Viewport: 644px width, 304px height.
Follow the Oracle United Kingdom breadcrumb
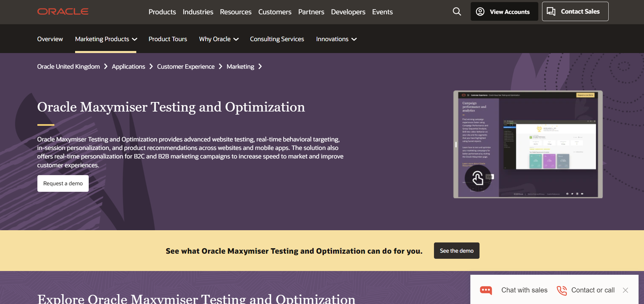[x=68, y=67]
